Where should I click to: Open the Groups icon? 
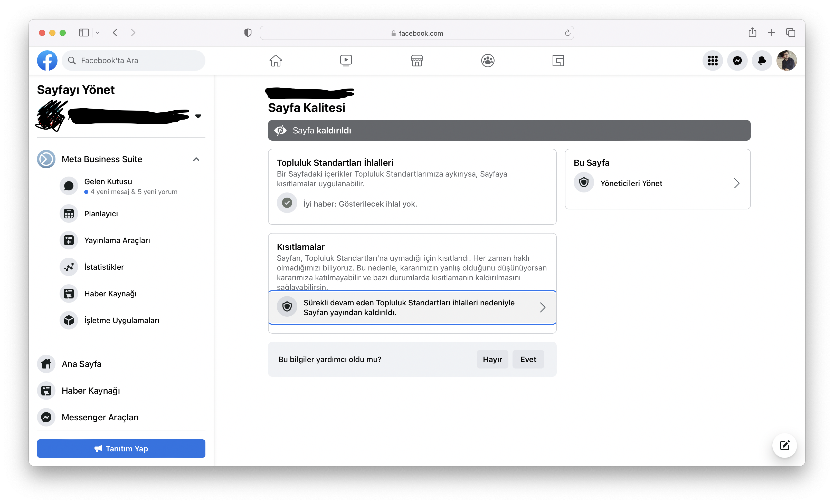point(487,61)
